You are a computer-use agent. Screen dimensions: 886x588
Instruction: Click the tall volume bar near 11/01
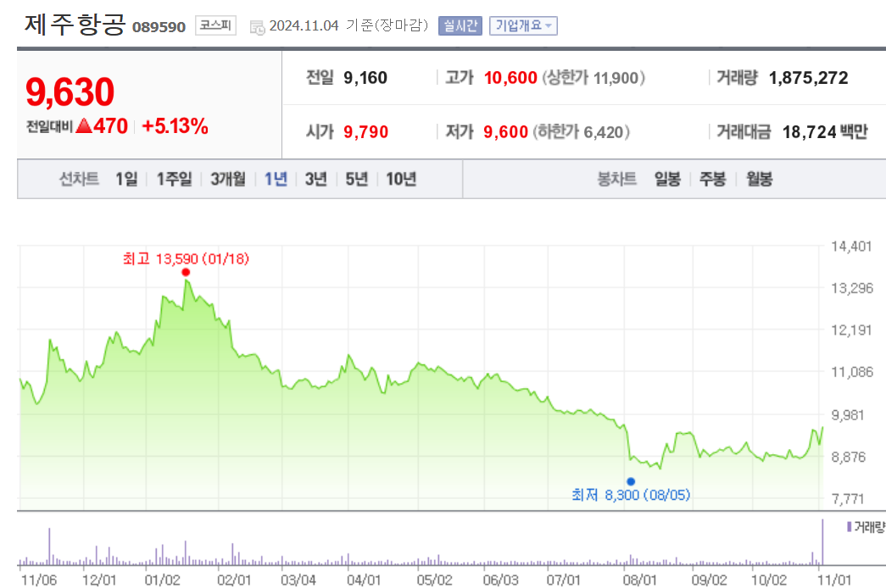coord(822,541)
